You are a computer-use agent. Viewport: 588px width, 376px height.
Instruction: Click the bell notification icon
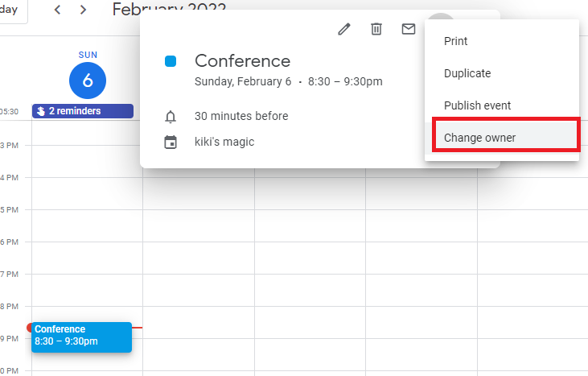(171, 117)
